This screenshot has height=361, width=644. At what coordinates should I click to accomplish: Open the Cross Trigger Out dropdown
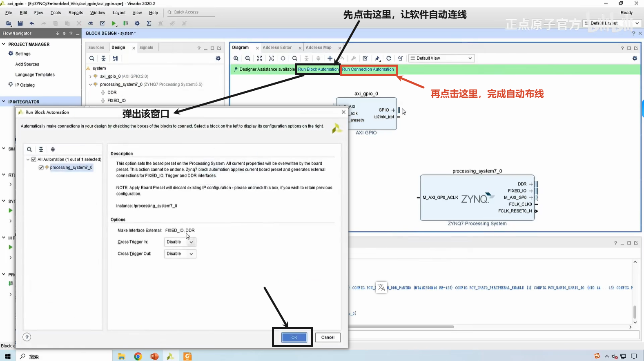coord(180,254)
